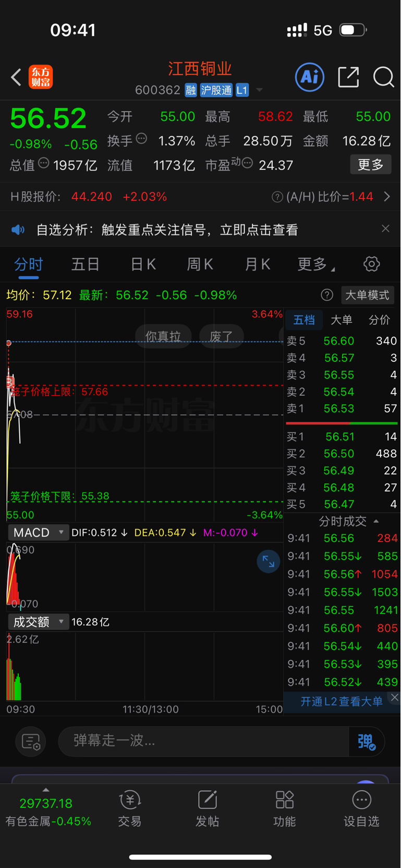The width and height of the screenshot is (401, 868).
Task: Tap 买5 price 56.47 row
Action: point(342,504)
